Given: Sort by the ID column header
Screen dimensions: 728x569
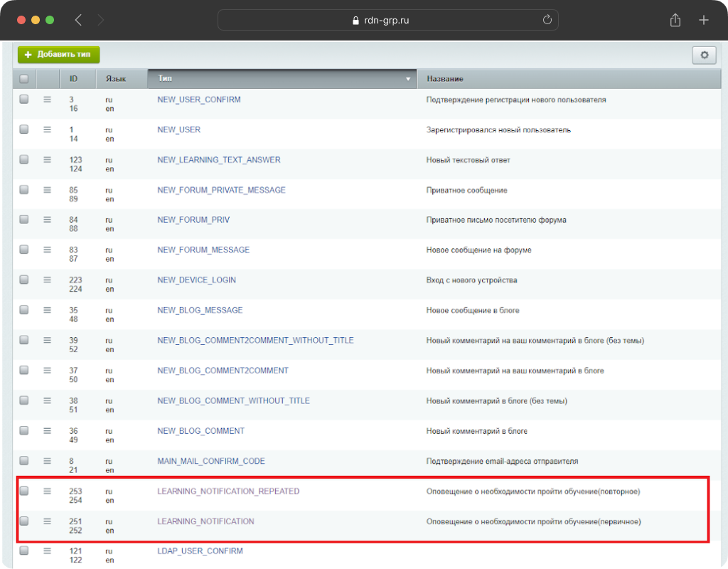Looking at the screenshot, I should coord(74,78).
